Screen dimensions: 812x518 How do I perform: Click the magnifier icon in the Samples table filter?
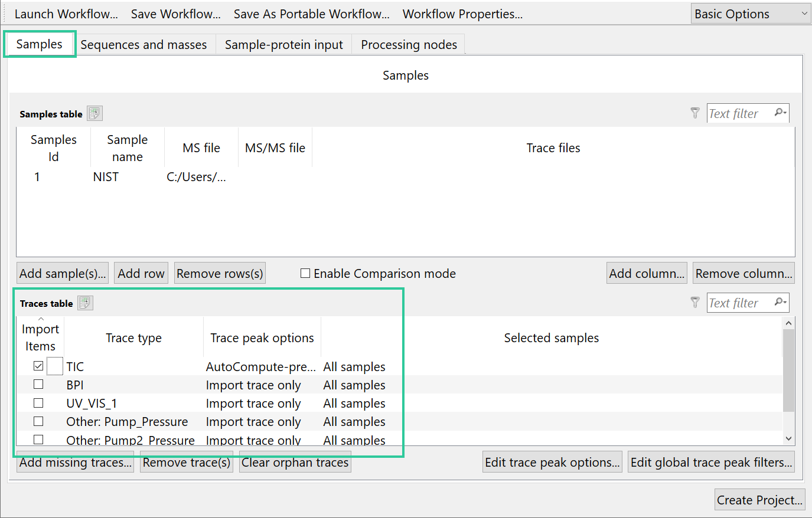[780, 113]
